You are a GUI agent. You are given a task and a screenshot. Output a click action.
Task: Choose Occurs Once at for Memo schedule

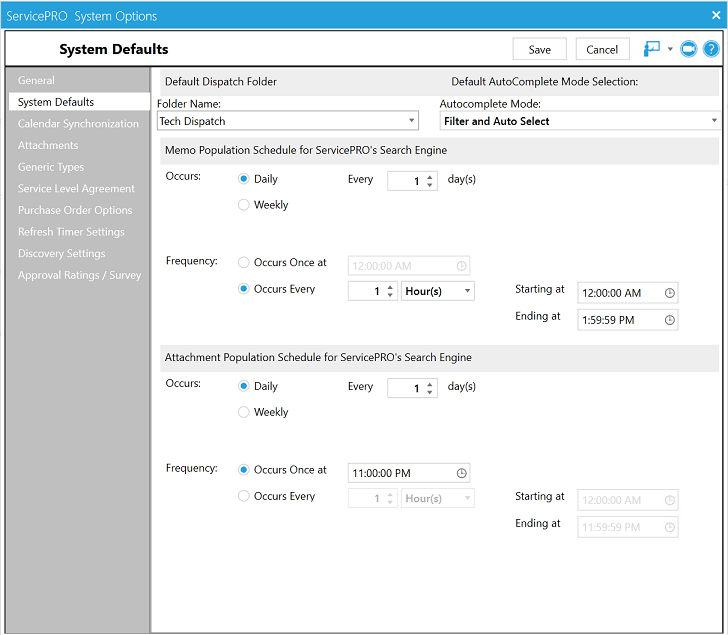coord(243,262)
